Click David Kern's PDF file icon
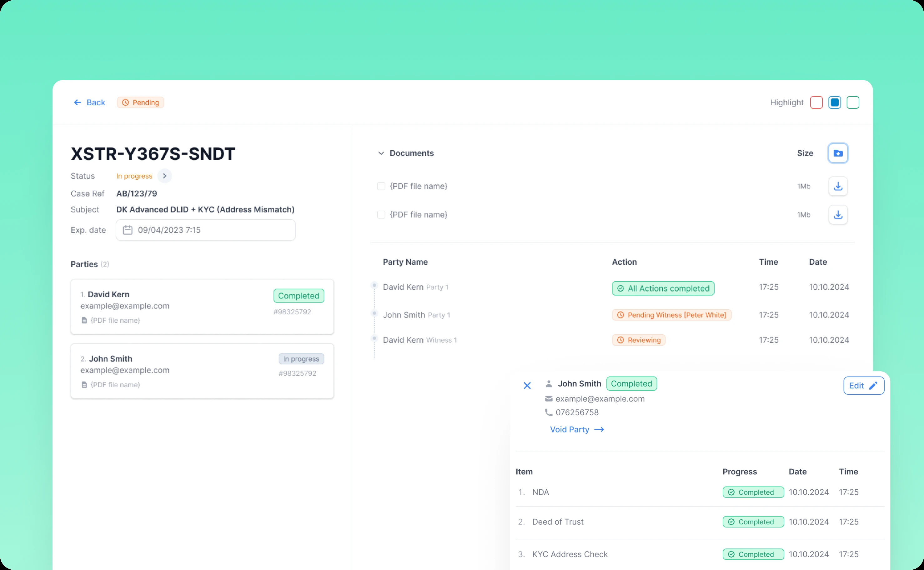Screen dimensions: 924x570 click(84, 320)
